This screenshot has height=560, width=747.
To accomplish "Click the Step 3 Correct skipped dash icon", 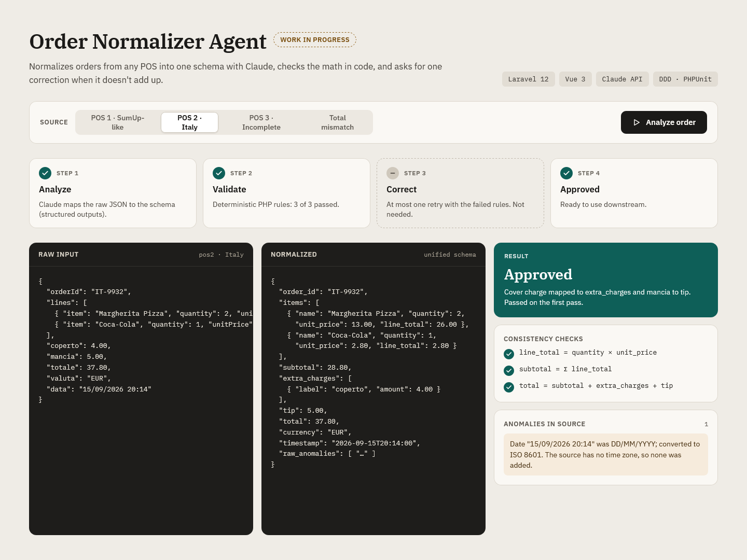I will click(393, 173).
